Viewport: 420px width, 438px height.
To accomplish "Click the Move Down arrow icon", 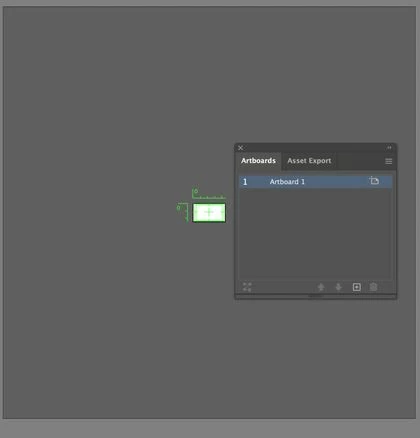I will tap(338, 287).
